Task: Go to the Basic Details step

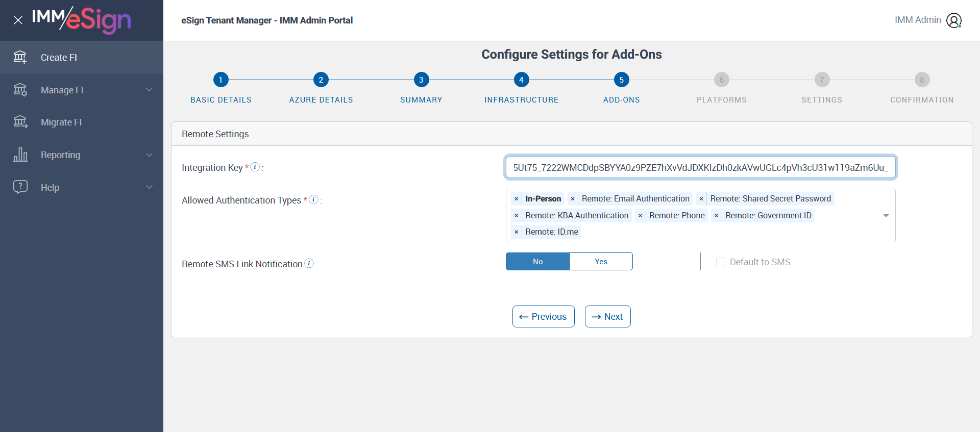Action: coord(220,80)
